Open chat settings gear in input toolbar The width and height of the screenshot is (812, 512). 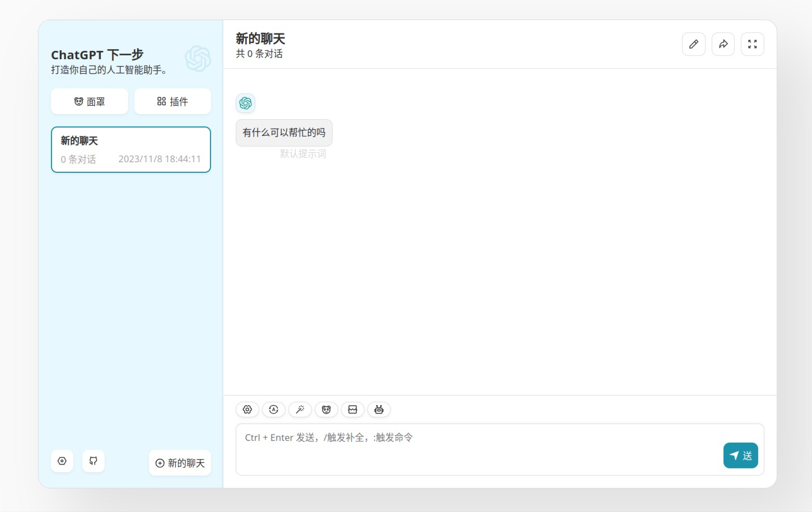[248, 410]
